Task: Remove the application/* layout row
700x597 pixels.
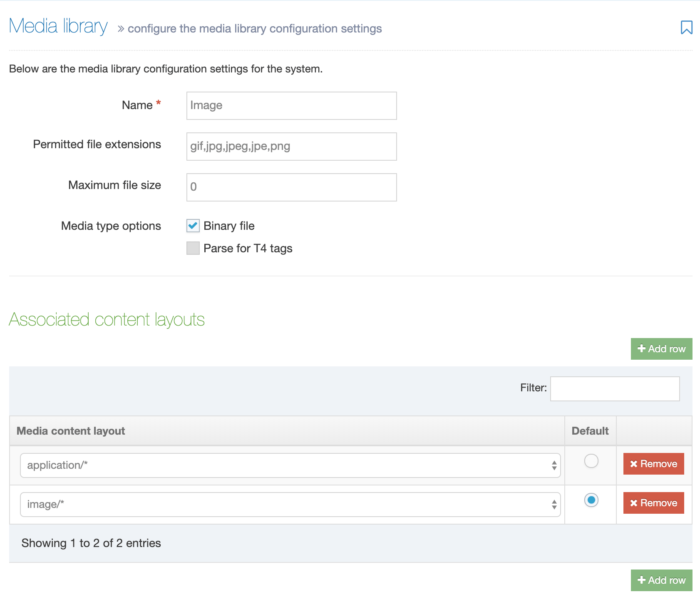Action: [x=653, y=464]
